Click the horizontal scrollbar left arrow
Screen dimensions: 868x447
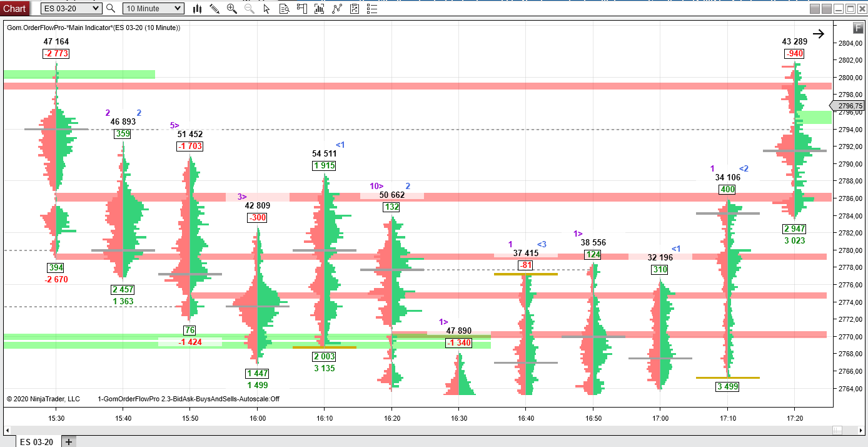click(8, 430)
